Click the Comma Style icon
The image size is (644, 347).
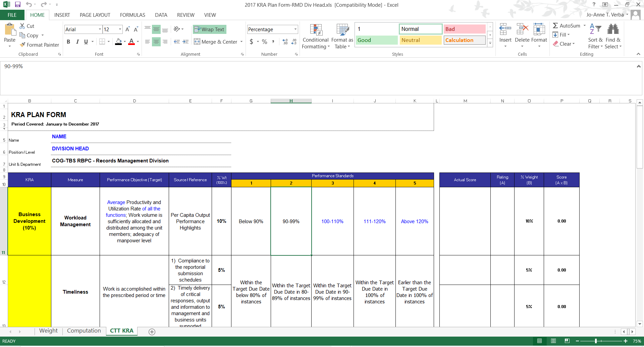click(x=273, y=42)
